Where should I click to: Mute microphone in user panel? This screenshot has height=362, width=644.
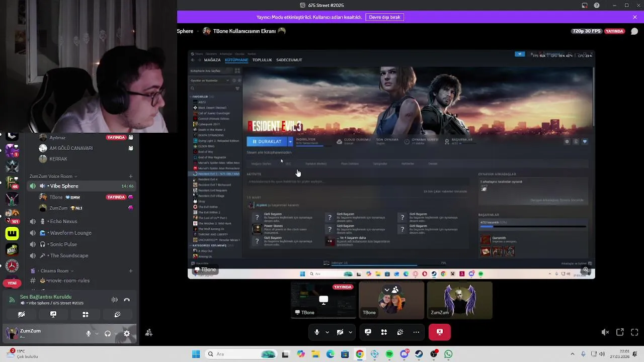pyautogui.click(x=89, y=333)
